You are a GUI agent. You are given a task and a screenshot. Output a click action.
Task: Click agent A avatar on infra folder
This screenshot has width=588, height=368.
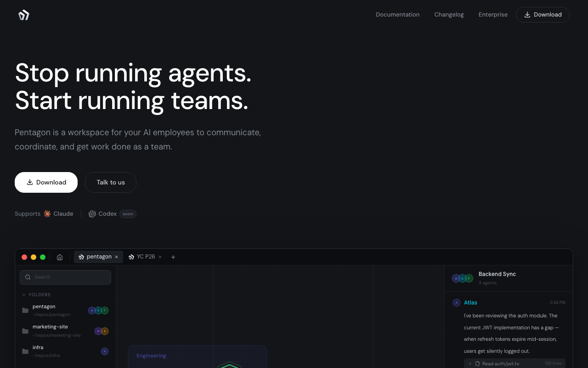point(105,351)
